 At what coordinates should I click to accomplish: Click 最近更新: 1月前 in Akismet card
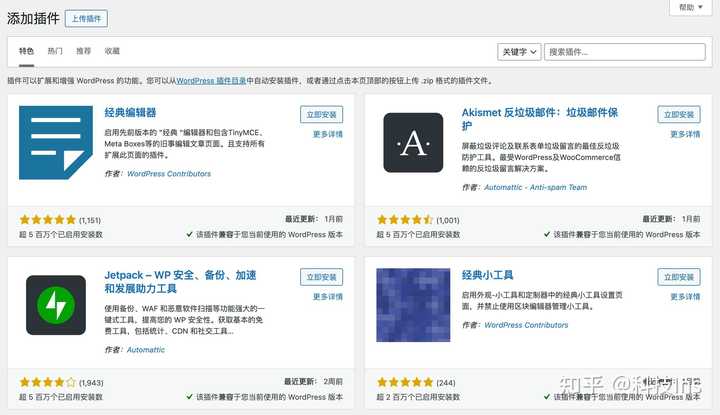coord(671,219)
